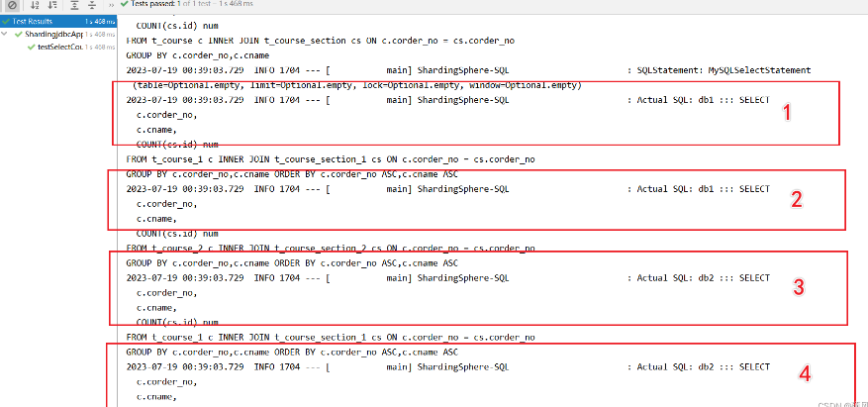Click the duration value on Test Results row
This screenshot has height=407, width=868.
[100, 22]
